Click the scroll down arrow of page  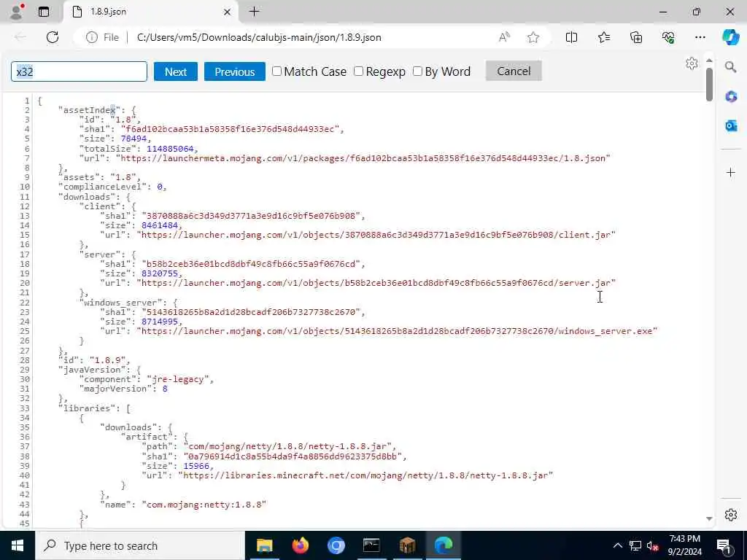tap(709, 518)
